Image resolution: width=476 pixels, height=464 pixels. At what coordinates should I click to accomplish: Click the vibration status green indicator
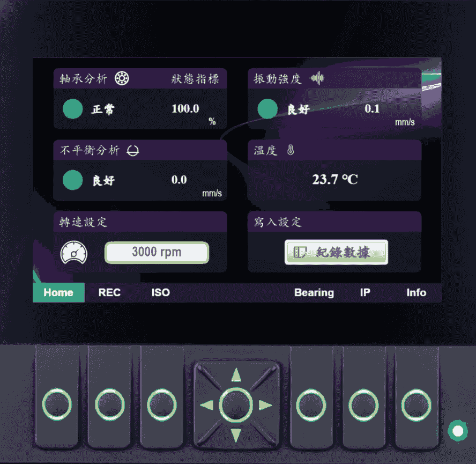click(267, 109)
